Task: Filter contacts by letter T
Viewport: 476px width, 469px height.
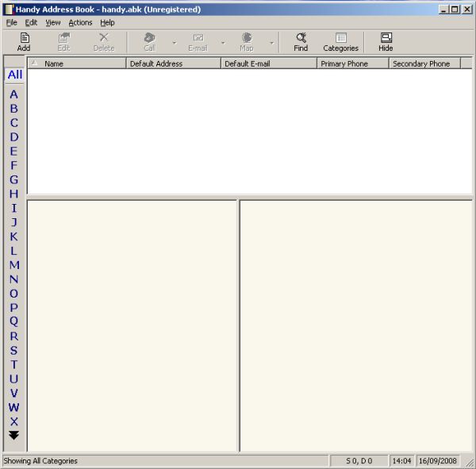Action: pyautogui.click(x=14, y=364)
